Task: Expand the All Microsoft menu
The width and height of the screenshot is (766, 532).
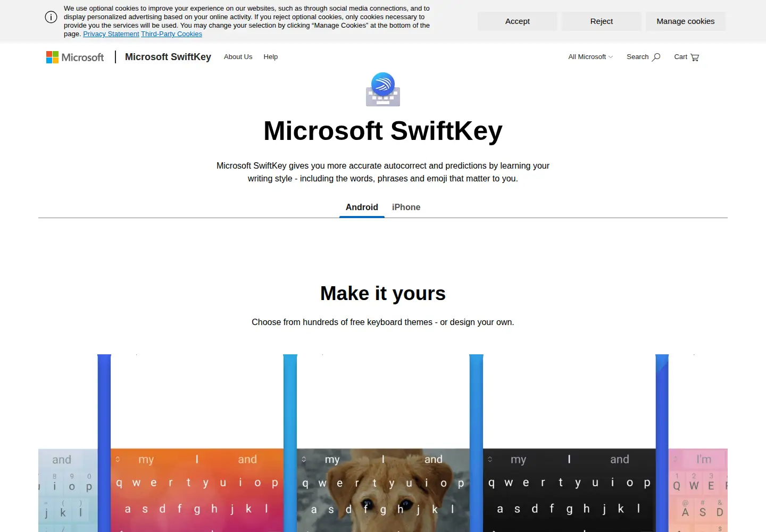Action: [590, 57]
